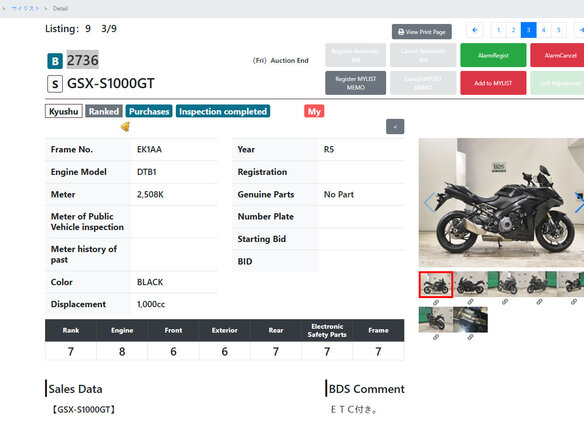Click link icon below the left-side view thumbnail
Viewport: 584px width, 438px height.
click(470, 302)
